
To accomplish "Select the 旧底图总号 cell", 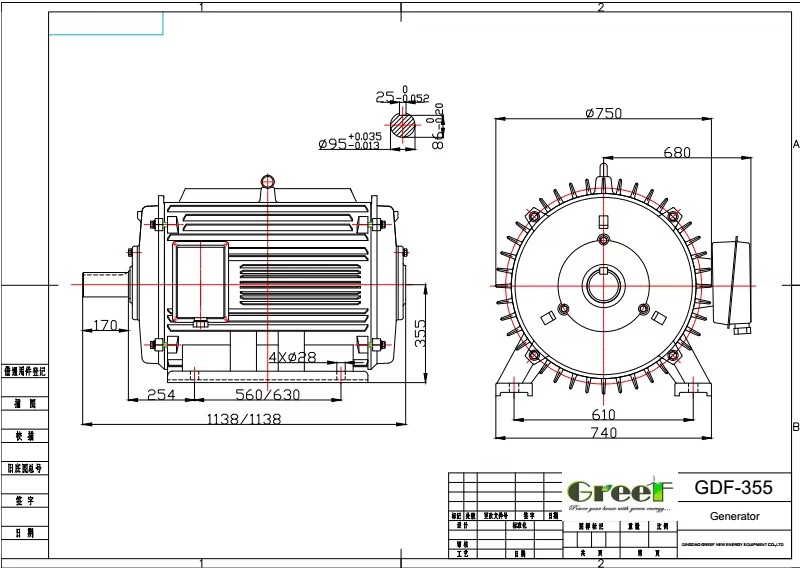I will click(x=24, y=468).
